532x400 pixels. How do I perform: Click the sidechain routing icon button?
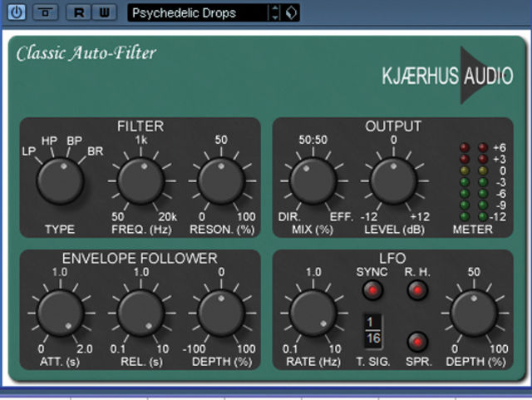(x=45, y=12)
